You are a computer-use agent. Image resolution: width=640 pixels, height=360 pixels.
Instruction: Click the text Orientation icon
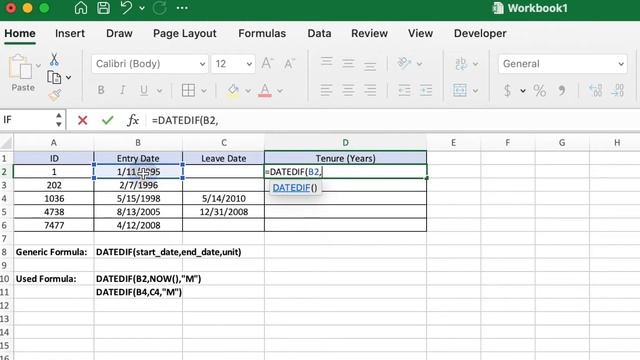tap(404, 63)
